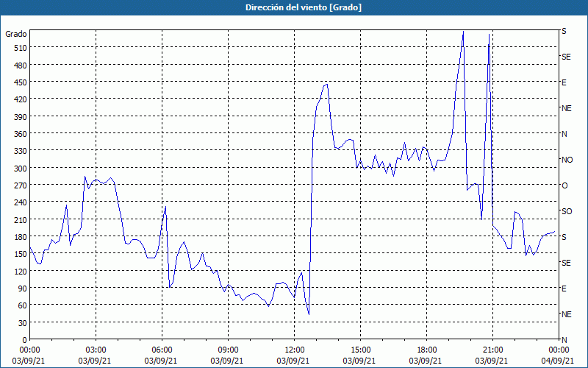Click the 03/09/21 date under 12:00

293,361
